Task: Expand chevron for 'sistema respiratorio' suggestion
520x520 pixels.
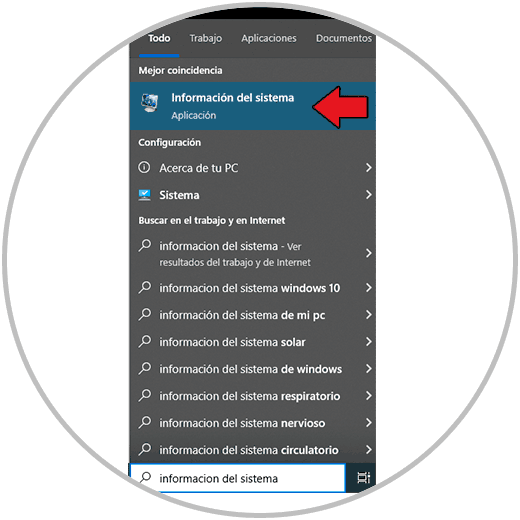Action: [368, 396]
